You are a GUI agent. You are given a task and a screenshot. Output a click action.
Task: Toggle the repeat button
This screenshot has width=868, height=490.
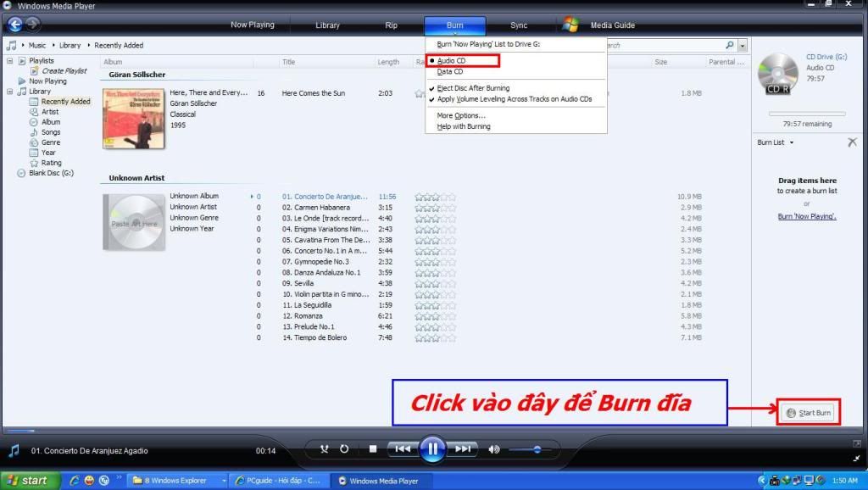click(x=344, y=449)
